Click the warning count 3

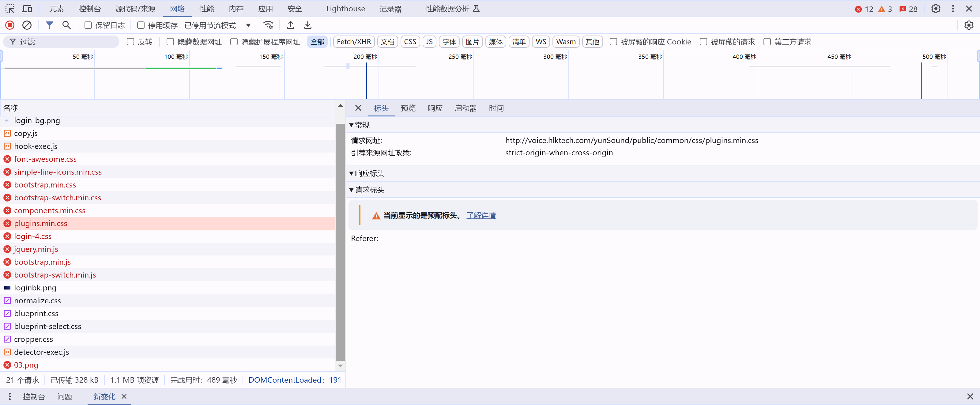click(x=885, y=9)
